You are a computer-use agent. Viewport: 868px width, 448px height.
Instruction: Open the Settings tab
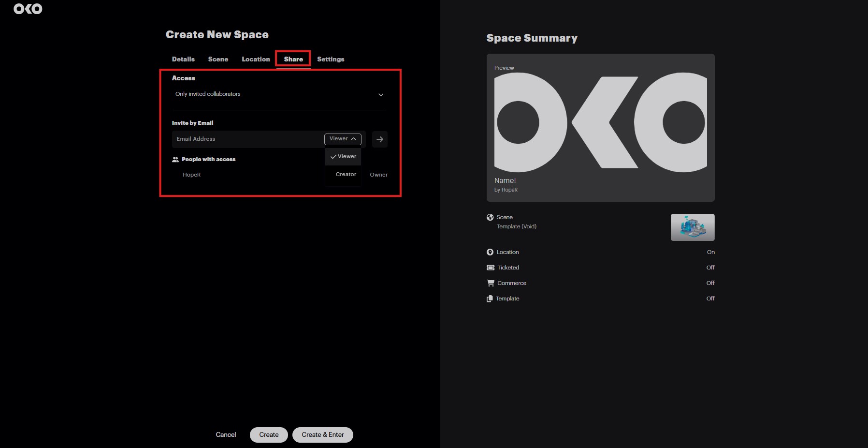click(331, 59)
